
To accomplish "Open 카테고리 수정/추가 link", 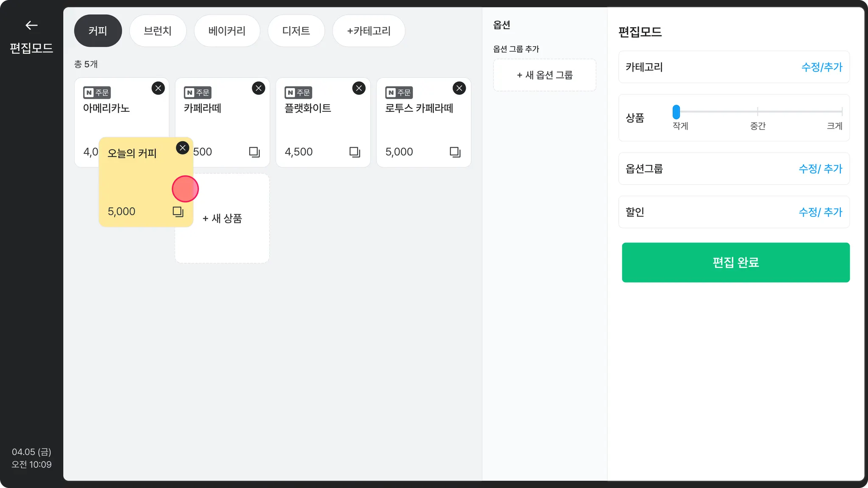I will point(821,67).
